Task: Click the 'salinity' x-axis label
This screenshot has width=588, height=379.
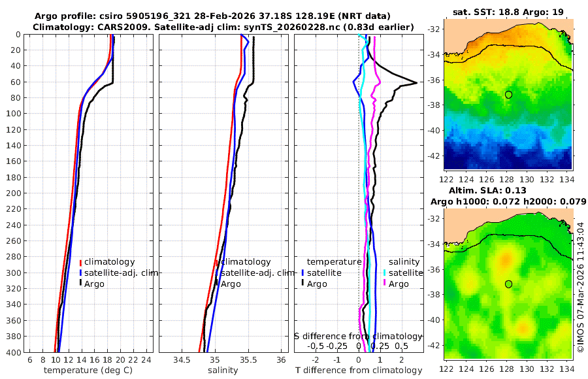Action: pos(223,371)
